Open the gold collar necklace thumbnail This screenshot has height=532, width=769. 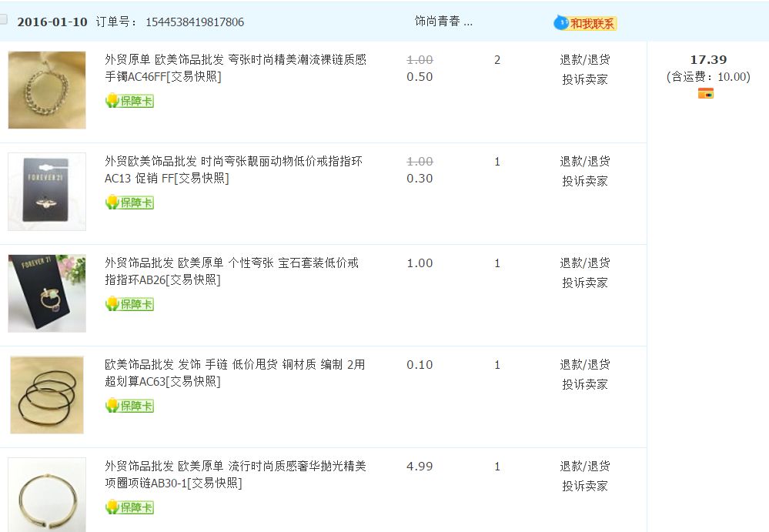tap(47, 494)
